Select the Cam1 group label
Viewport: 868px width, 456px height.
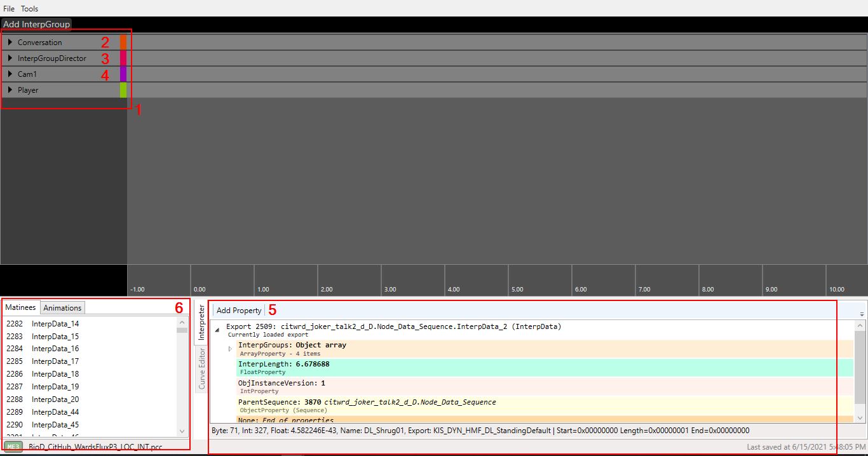27,74
